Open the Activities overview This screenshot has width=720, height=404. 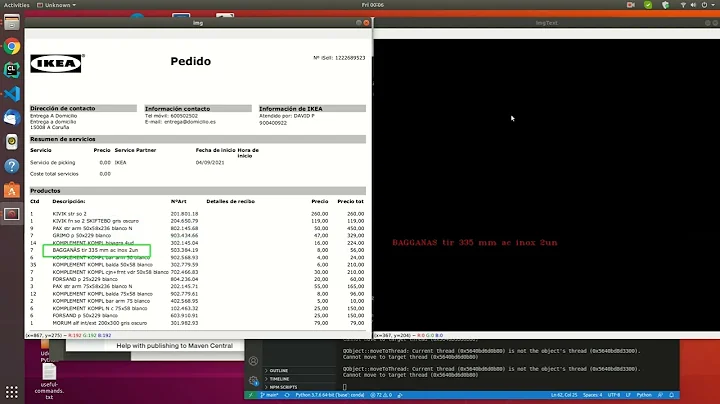click(x=17, y=5)
